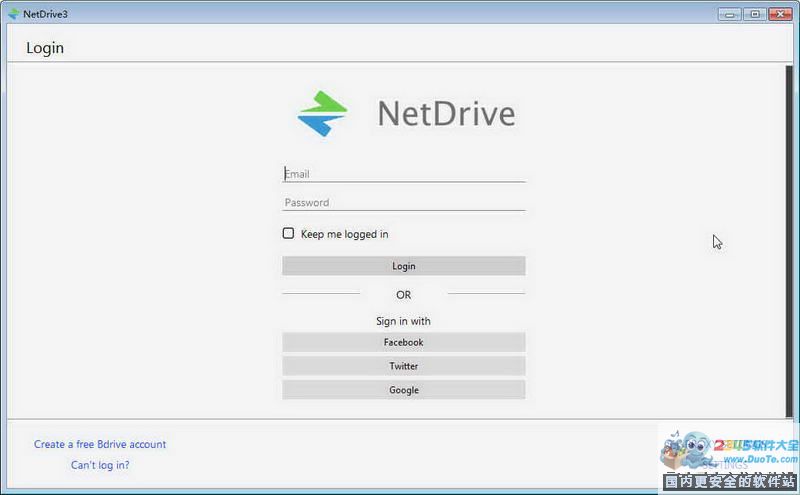The height and width of the screenshot is (495, 800).
Task: Close the NetDrive3 window
Action: point(780,14)
